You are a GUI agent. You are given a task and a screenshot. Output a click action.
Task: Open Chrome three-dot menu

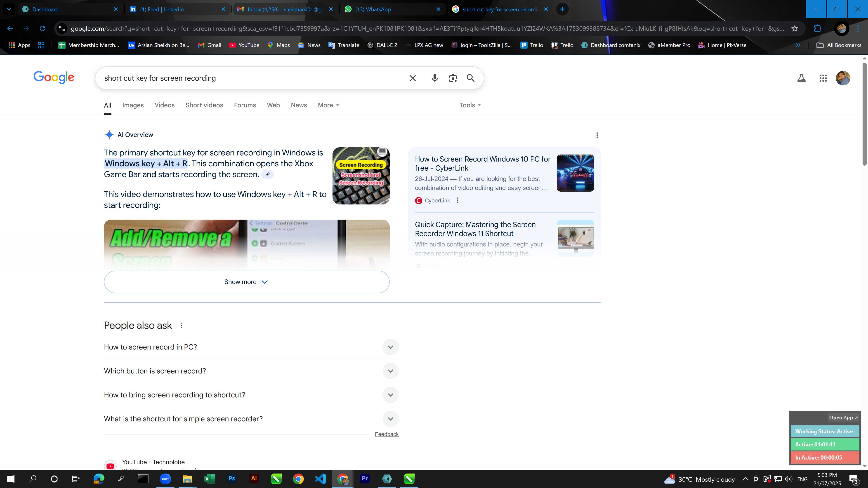pyautogui.click(x=858, y=29)
